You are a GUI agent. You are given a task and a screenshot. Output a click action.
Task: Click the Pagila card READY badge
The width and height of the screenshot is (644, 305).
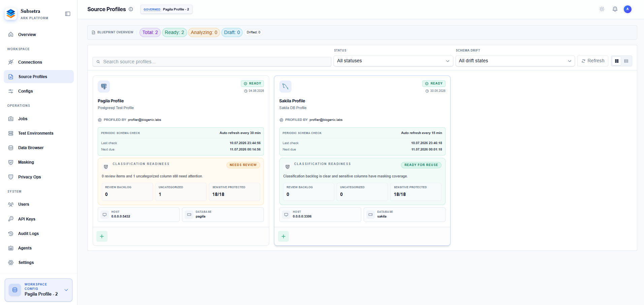click(252, 83)
